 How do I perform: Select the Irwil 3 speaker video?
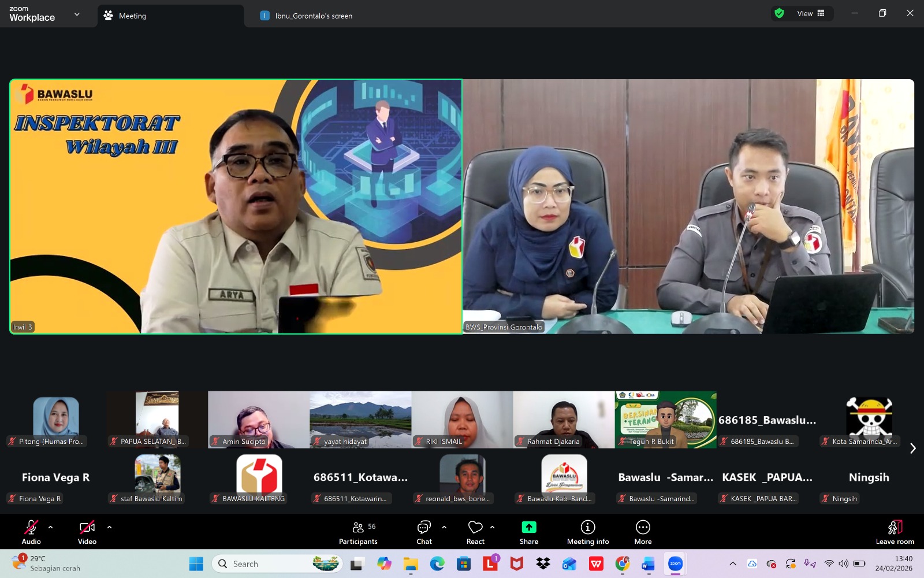click(x=236, y=206)
